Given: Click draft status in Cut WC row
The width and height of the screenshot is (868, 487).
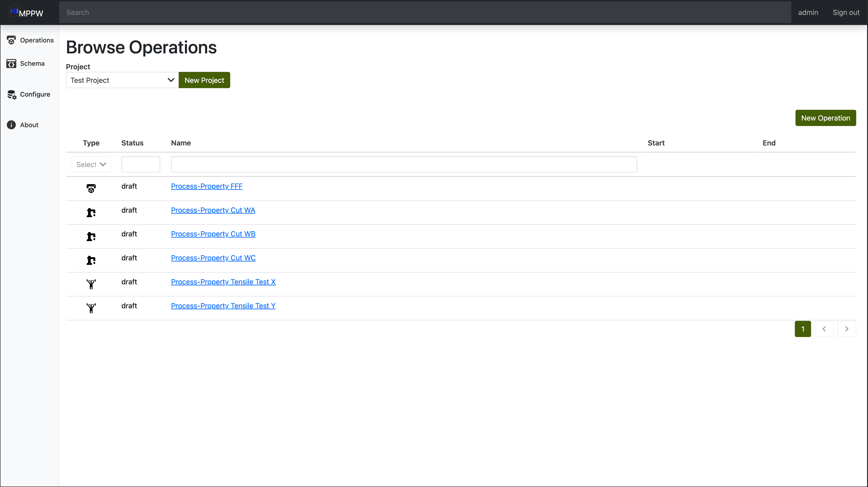Looking at the screenshot, I should [x=129, y=258].
